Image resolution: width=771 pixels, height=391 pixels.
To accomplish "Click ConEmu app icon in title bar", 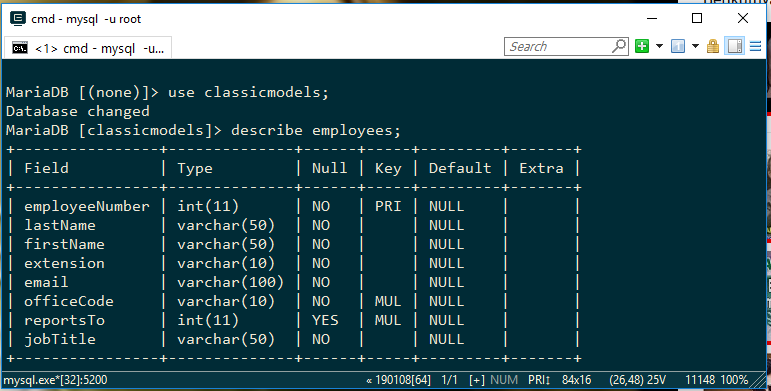I will [18, 19].
